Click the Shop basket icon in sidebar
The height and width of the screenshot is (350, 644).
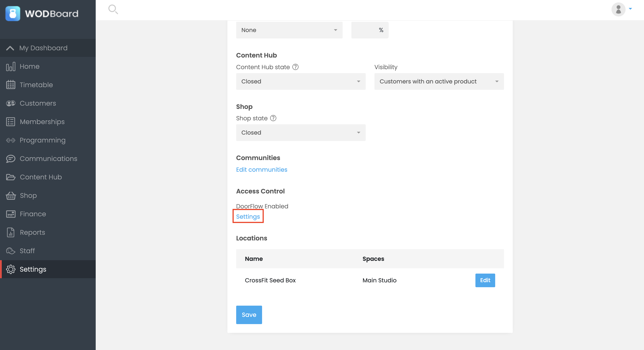tap(11, 195)
